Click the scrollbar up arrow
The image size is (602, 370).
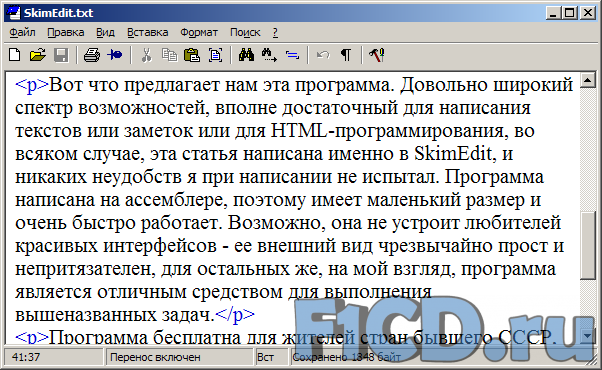click(587, 80)
